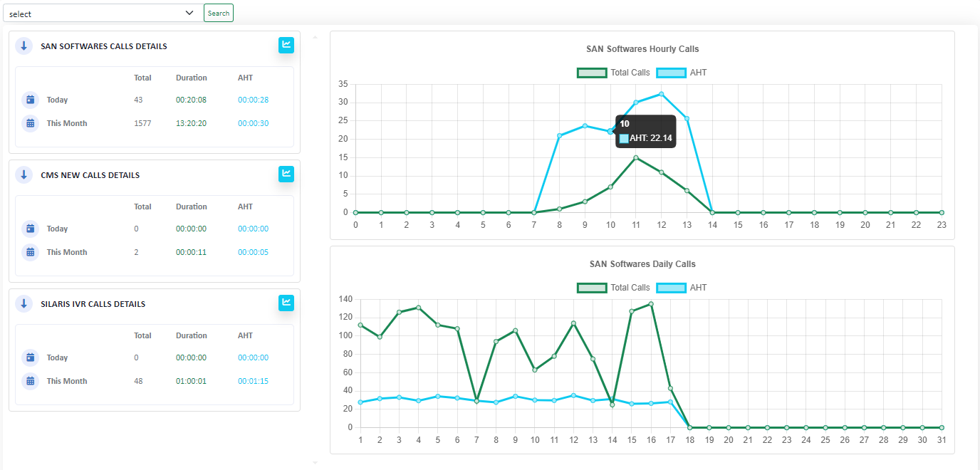Click the This Month calendar icon in Silaris IVR card

point(29,381)
